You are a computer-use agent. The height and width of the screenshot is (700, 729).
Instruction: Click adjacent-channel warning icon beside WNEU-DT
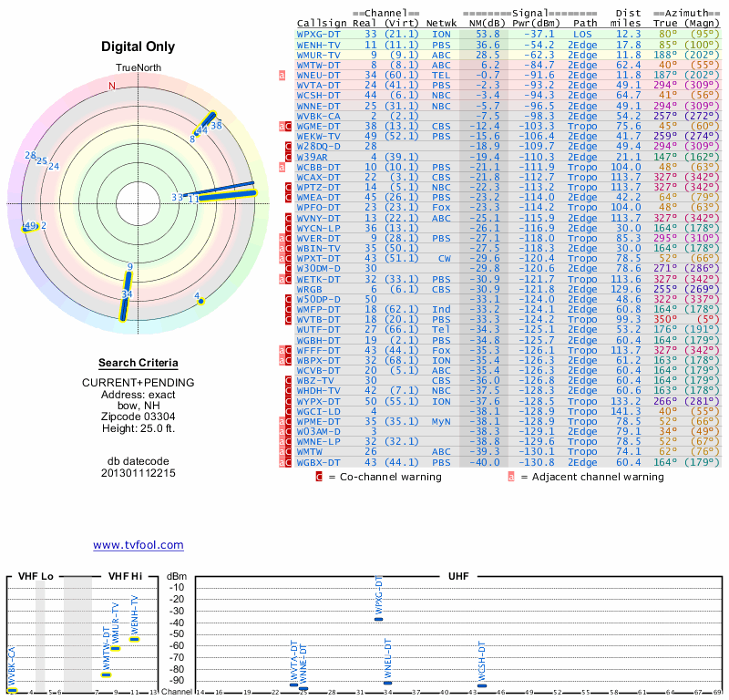pos(283,75)
